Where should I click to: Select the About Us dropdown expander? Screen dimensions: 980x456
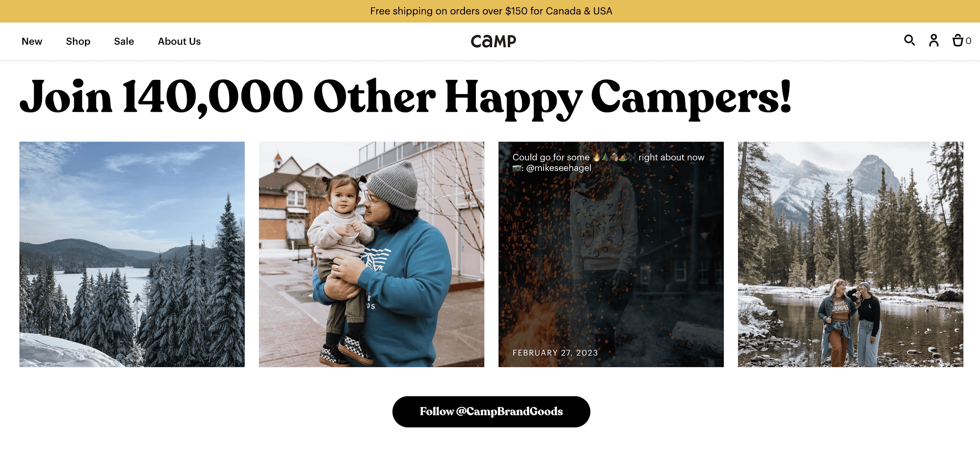(x=180, y=41)
